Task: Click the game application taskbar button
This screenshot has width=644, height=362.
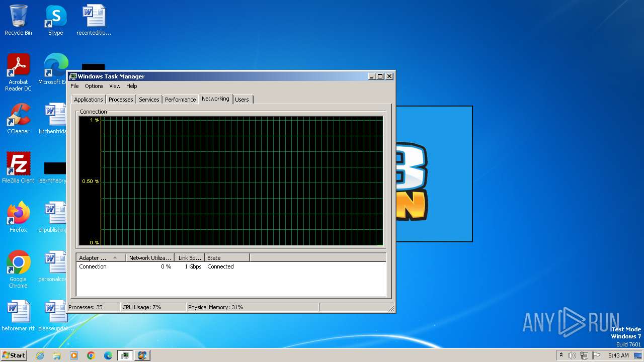Action: pos(142,355)
